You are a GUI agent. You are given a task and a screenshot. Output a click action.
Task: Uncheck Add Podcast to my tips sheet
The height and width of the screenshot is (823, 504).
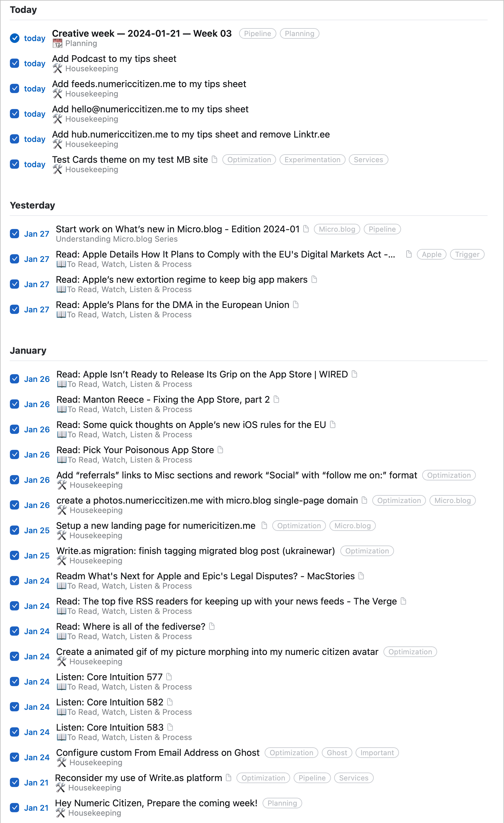15,63
